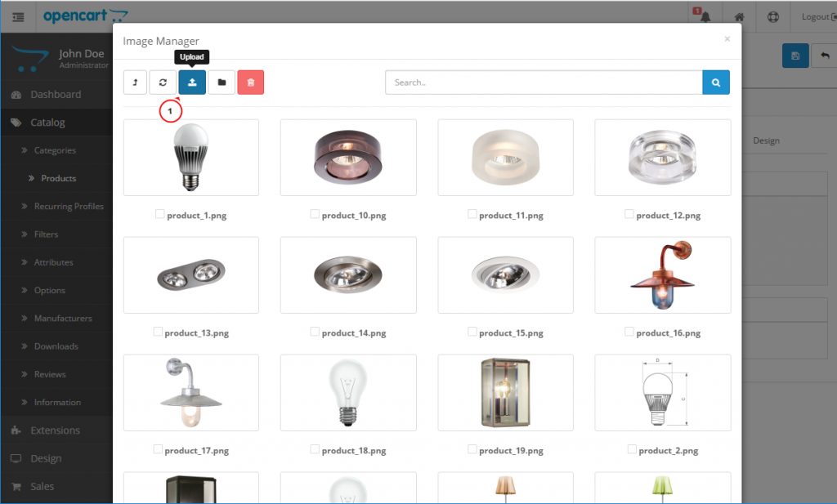837x504 pixels.
Task: Click the Sales cart icon
Action: click(x=16, y=486)
